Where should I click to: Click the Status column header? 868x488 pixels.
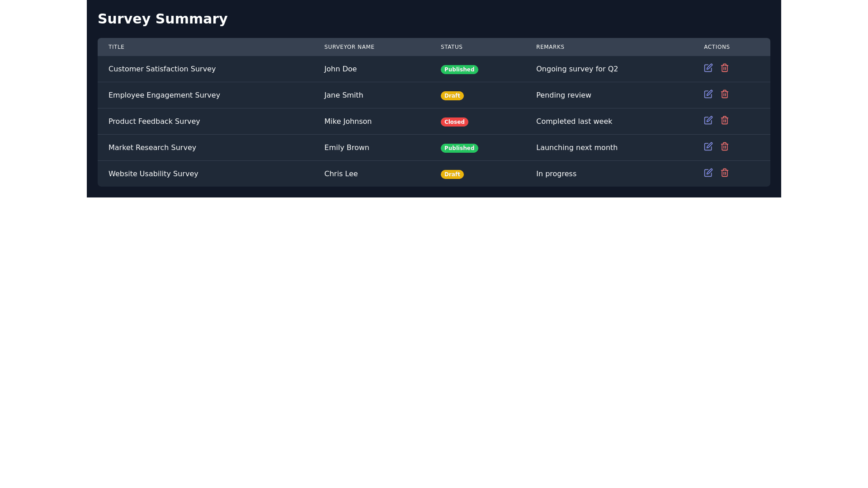pyautogui.click(x=451, y=47)
